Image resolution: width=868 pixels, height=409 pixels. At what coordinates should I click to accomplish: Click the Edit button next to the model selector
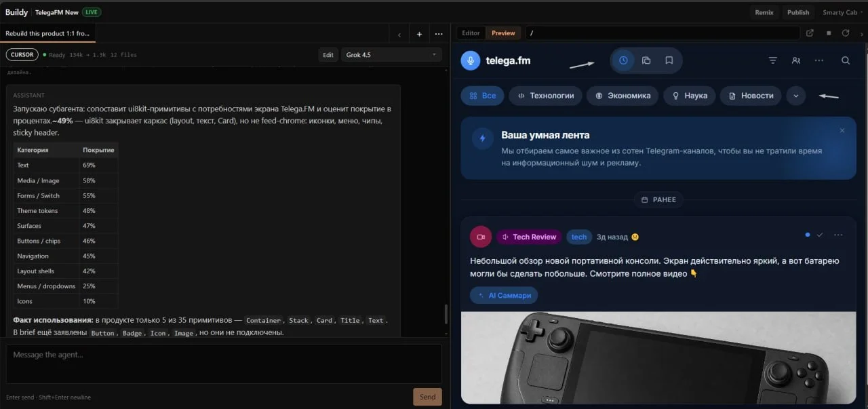click(328, 55)
